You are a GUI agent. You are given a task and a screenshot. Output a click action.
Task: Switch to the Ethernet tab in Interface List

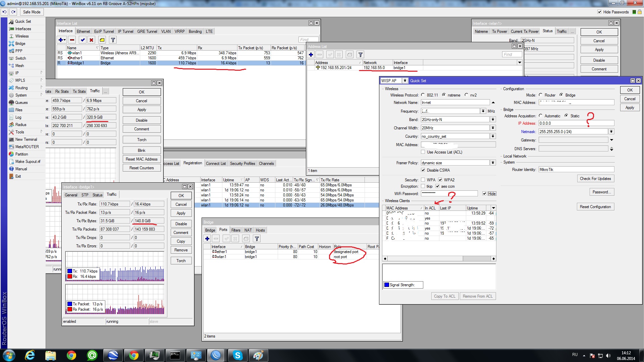[x=83, y=32]
